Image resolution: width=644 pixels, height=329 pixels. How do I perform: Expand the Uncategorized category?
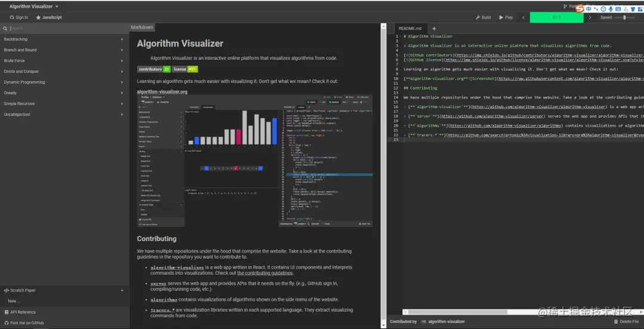tap(64, 114)
